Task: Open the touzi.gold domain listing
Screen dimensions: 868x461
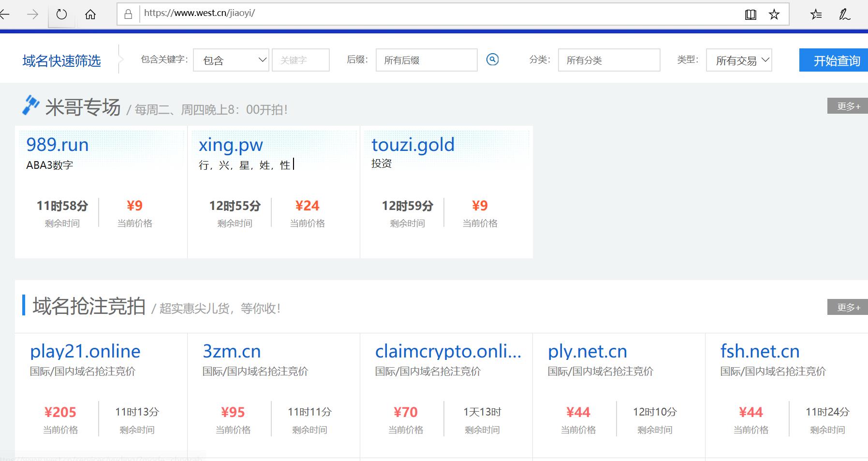Action: click(x=413, y=145)
